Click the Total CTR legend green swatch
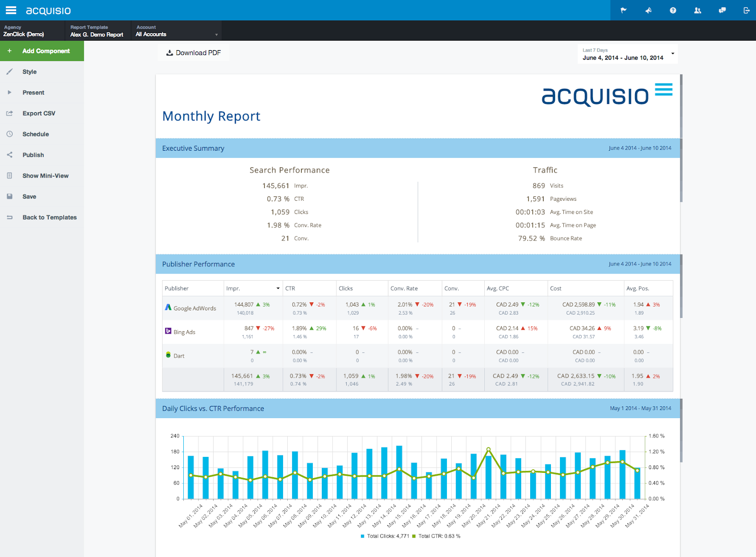The image size is (756, 557). pos(414,536)
